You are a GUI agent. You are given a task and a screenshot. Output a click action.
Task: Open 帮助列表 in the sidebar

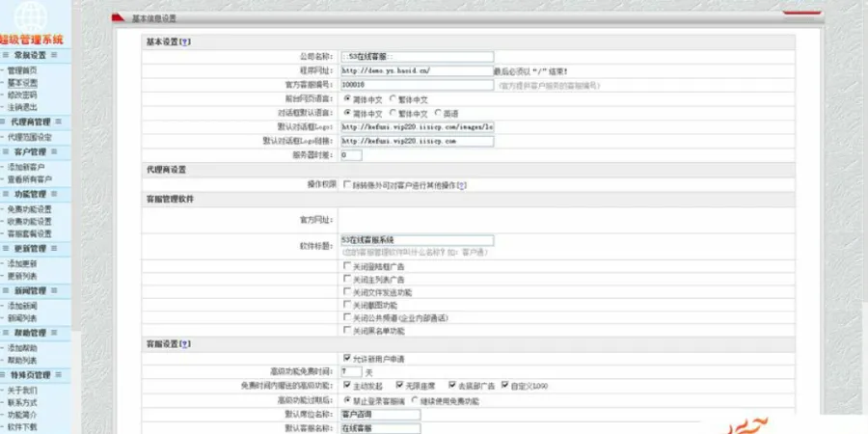22,361
